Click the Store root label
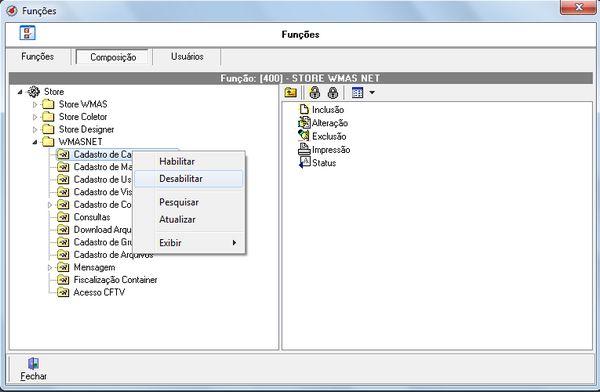600x392 pixels. click(x=54, y=92)
